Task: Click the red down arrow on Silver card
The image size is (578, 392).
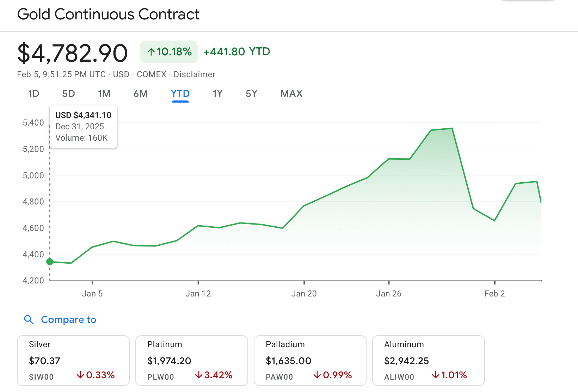Action: tap(80, 375)
